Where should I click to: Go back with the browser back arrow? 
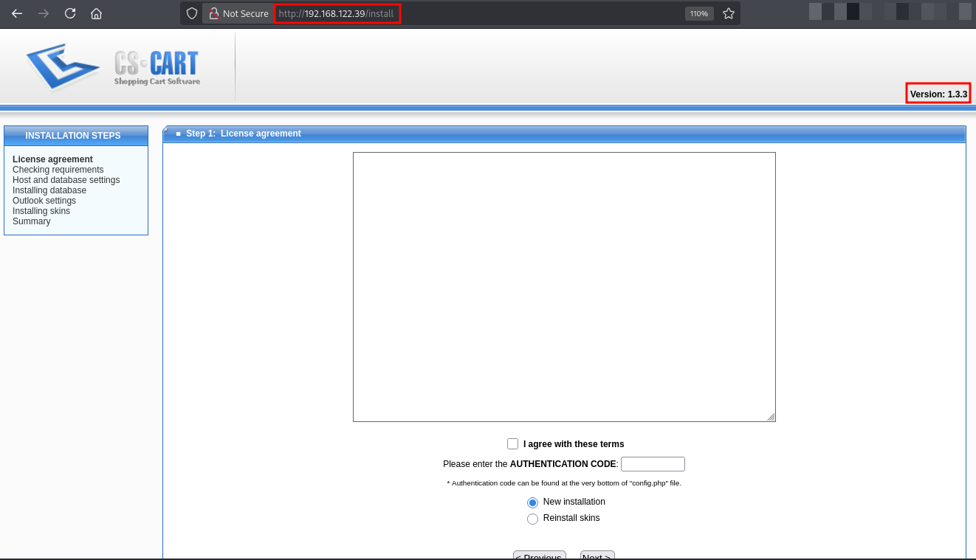click(17, 13)
